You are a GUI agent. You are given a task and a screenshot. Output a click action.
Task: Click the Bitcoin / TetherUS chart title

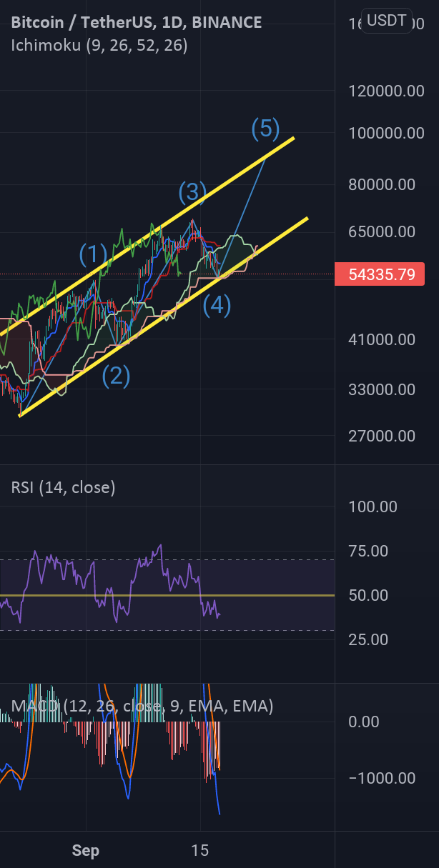[137, 23]
